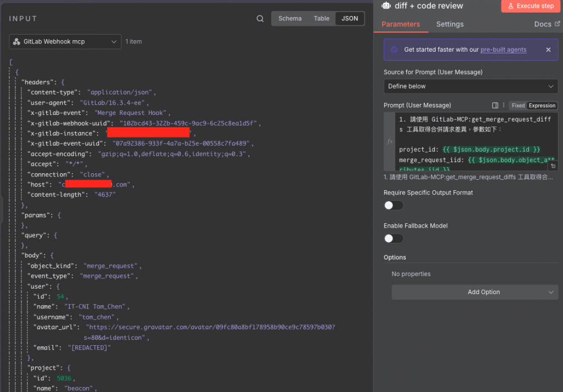Select the user-agent GitLab/16.3.4-ee value
The height and width of the screenshot is (392, 563).
point(112,103)
